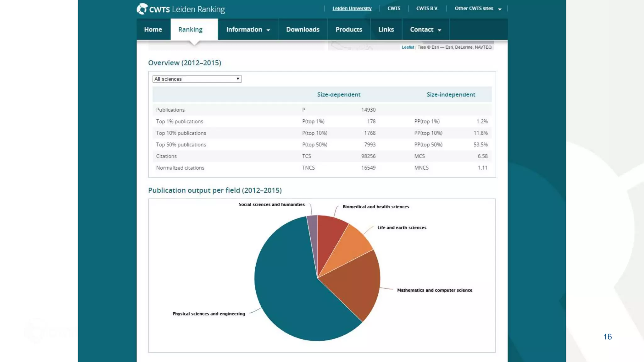Open the Links menu item
Screen dimensions: 644x362
pos(386,30)
